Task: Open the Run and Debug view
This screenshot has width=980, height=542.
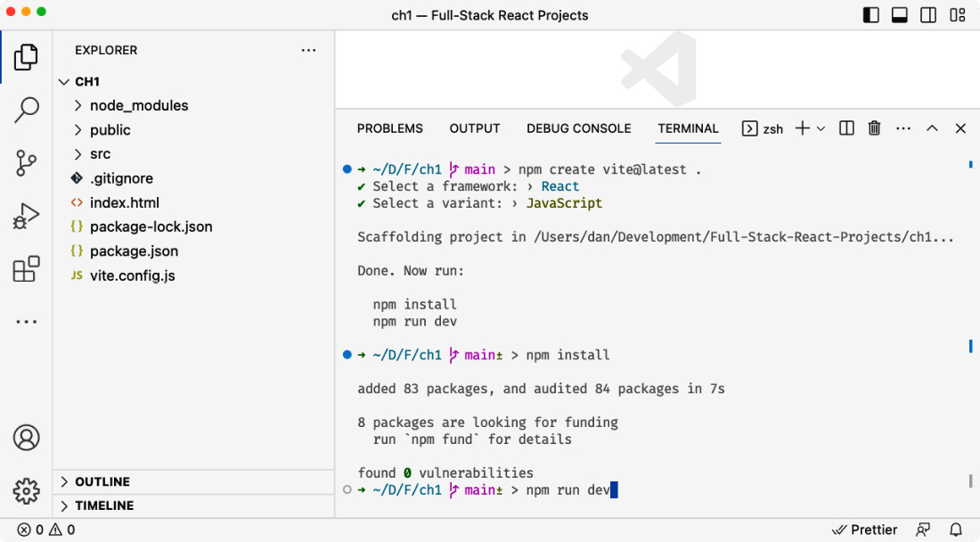Action: tap(26, 217)
